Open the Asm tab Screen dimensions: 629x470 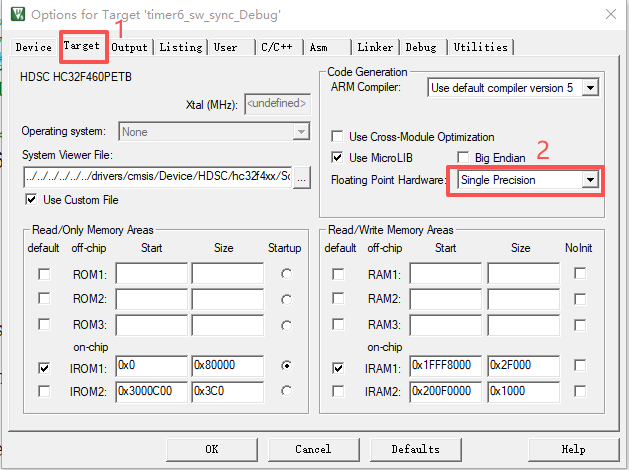coord(319,47)
